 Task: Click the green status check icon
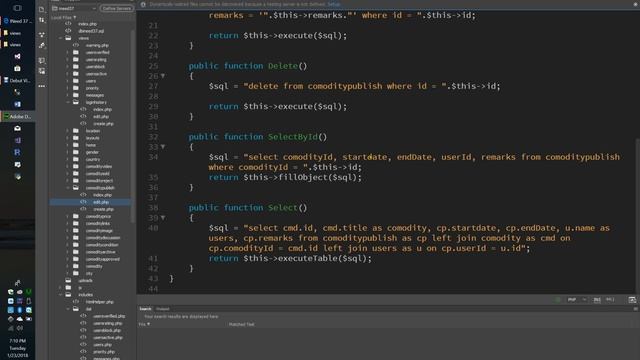(558, 300)
